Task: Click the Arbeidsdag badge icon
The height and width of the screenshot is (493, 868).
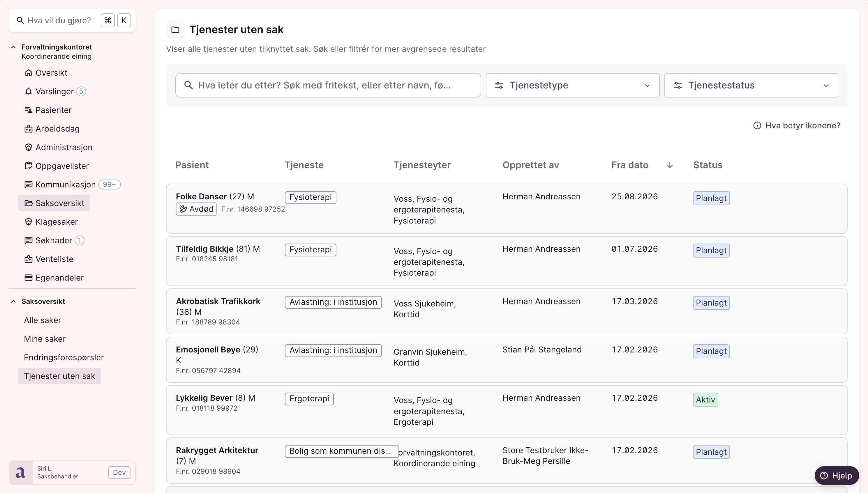Action: pos(29,129)
